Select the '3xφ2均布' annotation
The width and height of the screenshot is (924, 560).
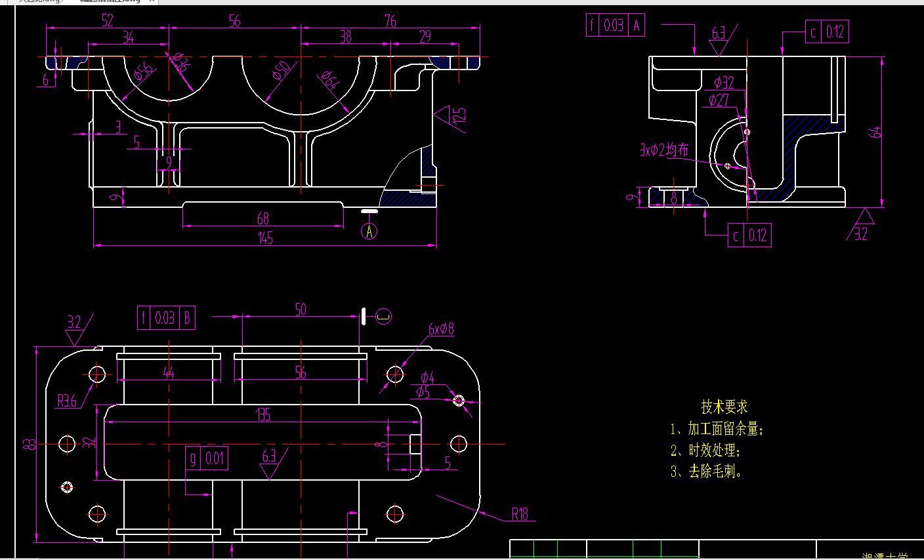click(x=664, y=150)
